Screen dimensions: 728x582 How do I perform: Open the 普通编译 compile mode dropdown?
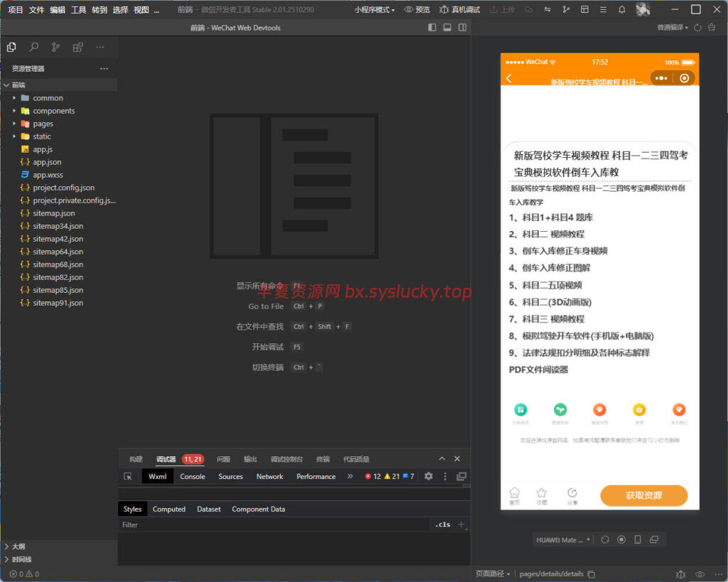coord(673,28)
